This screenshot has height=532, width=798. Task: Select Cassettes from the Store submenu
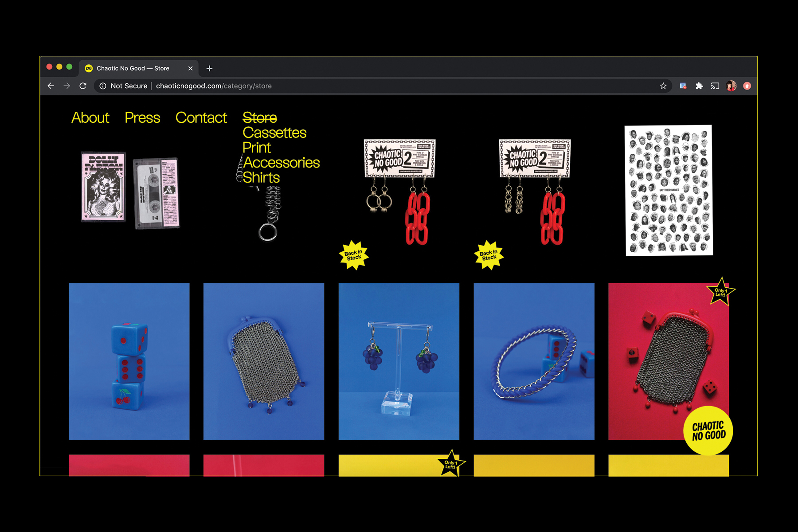[x=274, y=133]
